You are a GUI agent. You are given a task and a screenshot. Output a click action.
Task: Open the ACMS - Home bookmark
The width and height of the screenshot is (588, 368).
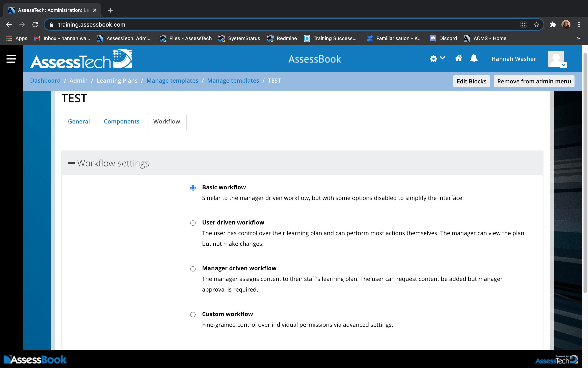[485, 38]
